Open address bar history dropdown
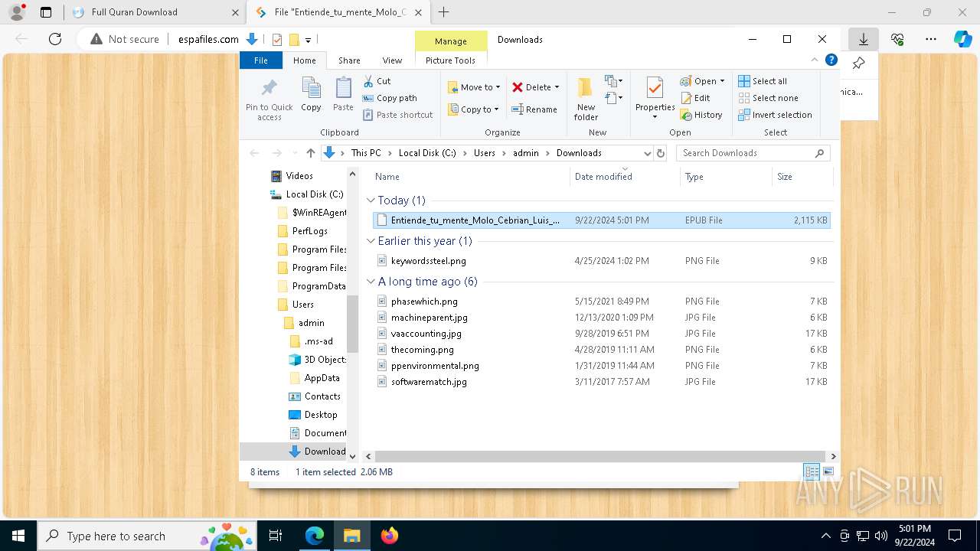Screen dimensions: 980x551 point(647,153)
